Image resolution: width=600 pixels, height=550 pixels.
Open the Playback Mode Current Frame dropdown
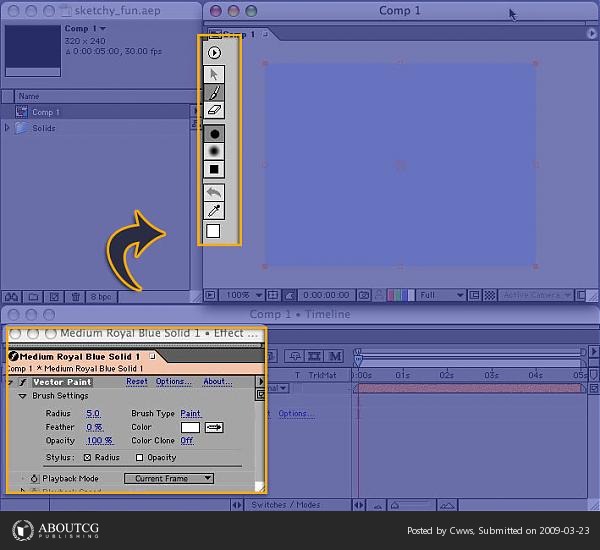coord(169,478)
